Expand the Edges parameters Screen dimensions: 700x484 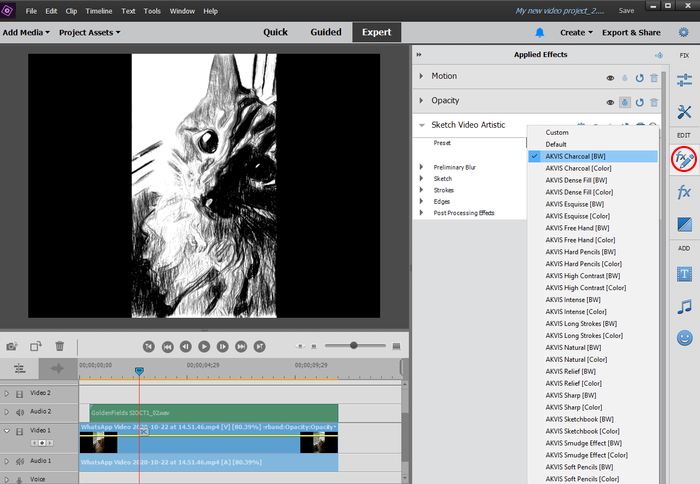click(x=421, y=201)
